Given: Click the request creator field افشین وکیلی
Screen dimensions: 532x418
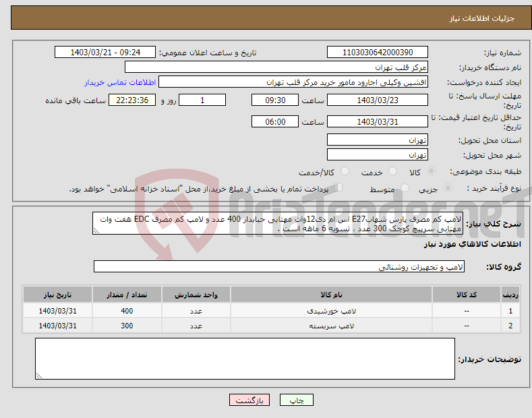Looking at the screenshot, I should 293,82.
